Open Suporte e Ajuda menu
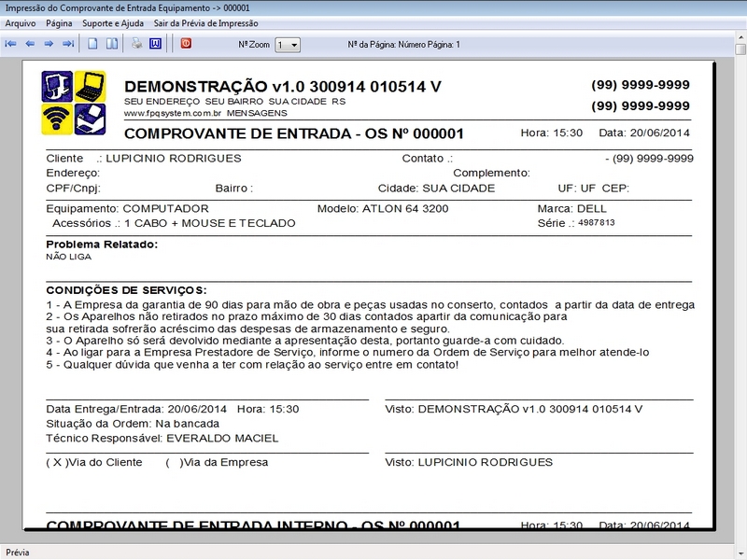The image size is (747, 560). (113, 23)
